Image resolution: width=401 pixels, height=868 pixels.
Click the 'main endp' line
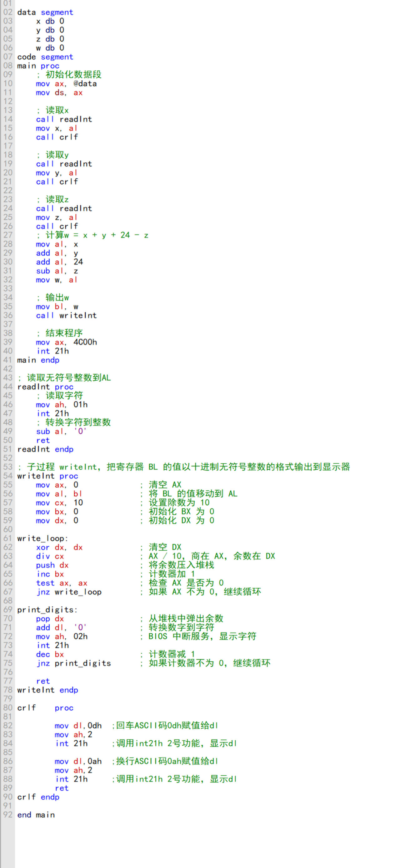pyautogui.click(x=38, y=360)
